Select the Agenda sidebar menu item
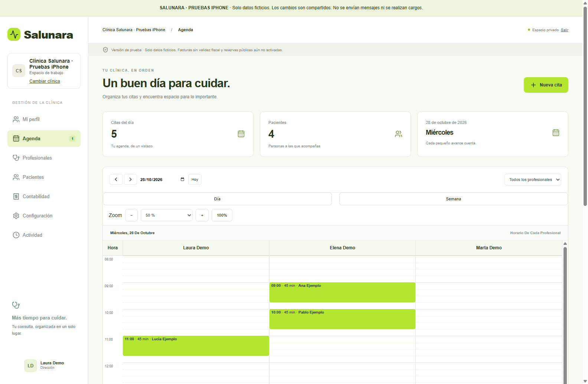588x384 pixels. coord(44,138)
